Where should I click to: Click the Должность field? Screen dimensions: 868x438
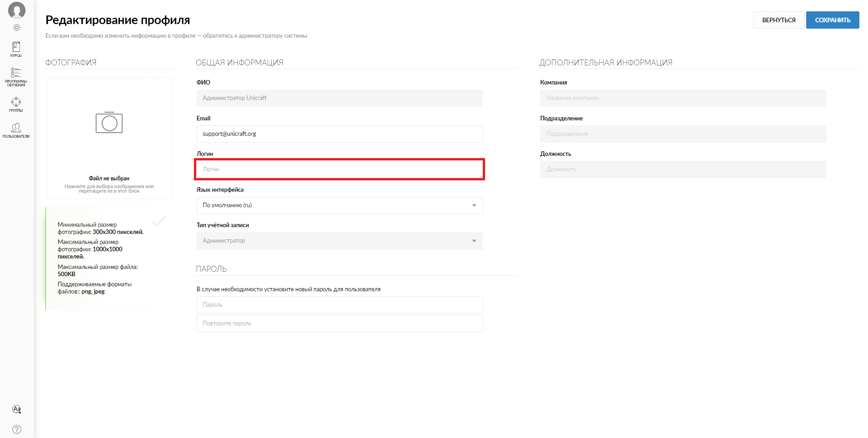click(683, 169)
